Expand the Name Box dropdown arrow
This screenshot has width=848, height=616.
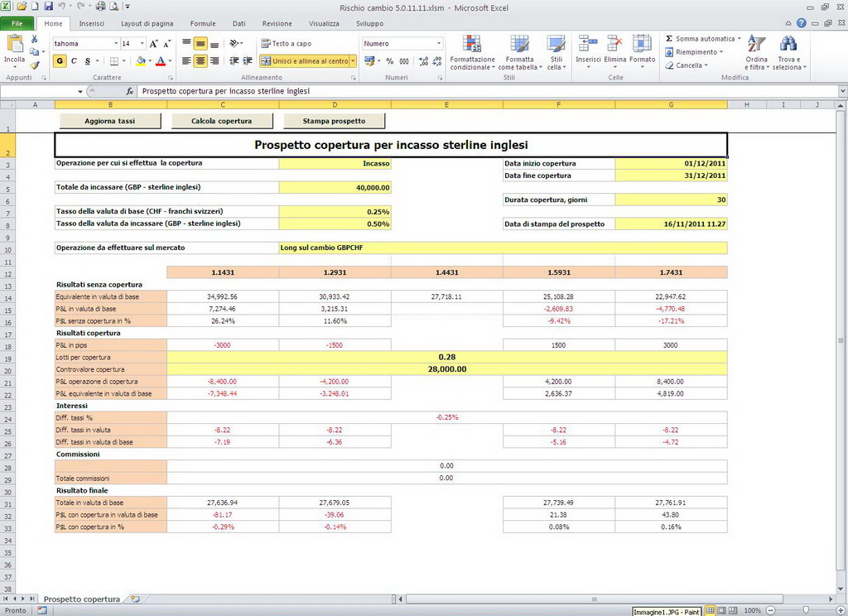click(x=80, y=91)
